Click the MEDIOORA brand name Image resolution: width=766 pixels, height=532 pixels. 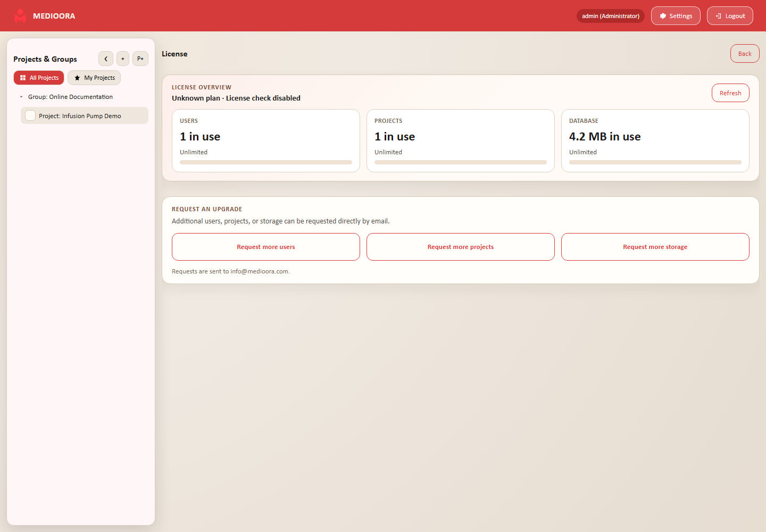click(x=54, y=16)
